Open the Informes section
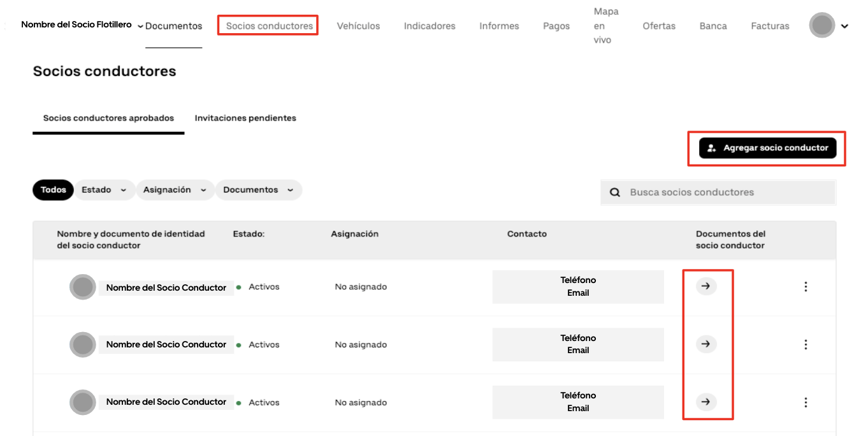 pyautogui.click(x=499, y=26)
